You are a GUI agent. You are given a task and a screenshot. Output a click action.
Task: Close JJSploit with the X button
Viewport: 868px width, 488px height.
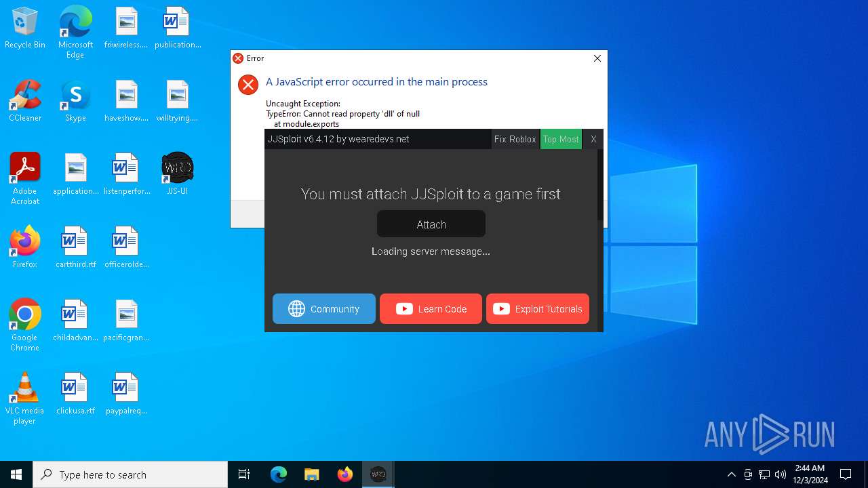pos(593,139)
